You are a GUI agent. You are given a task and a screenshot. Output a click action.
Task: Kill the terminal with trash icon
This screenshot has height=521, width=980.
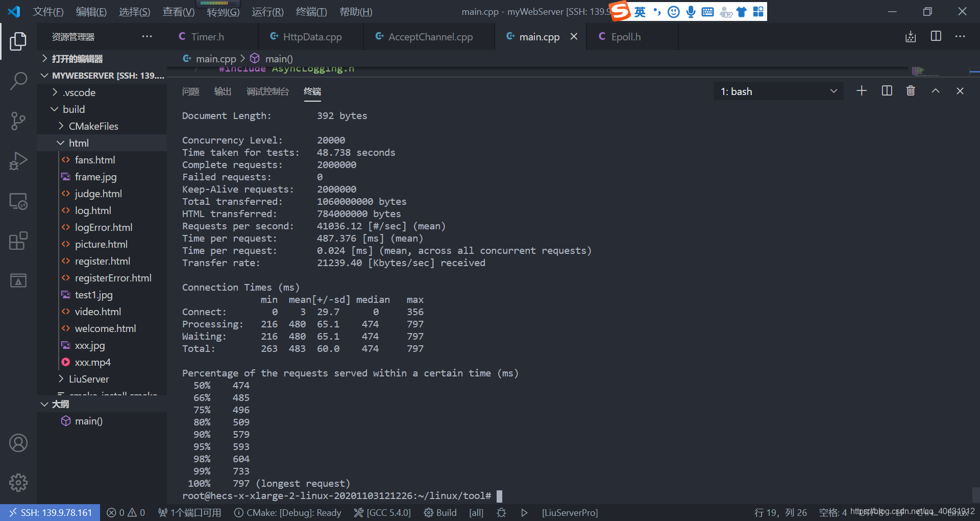[x=911, y=91]
